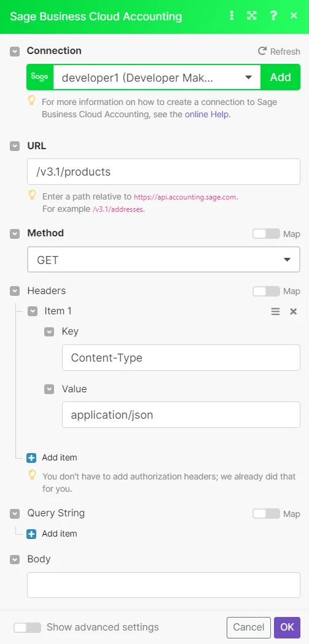Click plus icon to add query string item
The height and width of the screenshot is (644, 309).
click(31, 534)
